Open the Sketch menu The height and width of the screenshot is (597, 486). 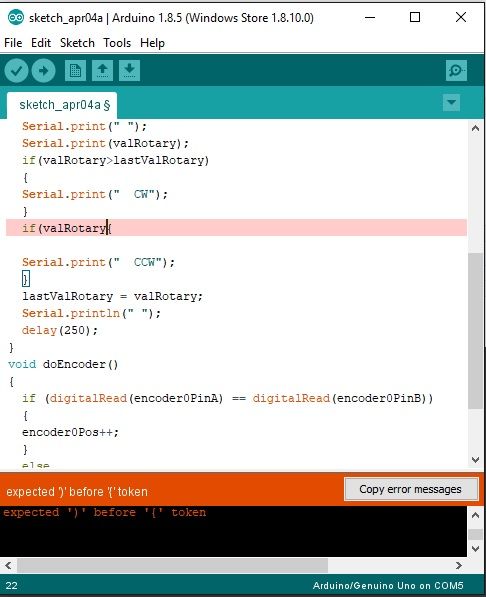pos(77,43)
